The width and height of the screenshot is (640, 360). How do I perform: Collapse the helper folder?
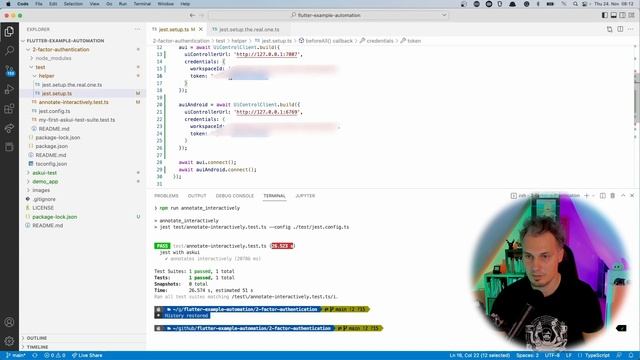click(35, 76)
